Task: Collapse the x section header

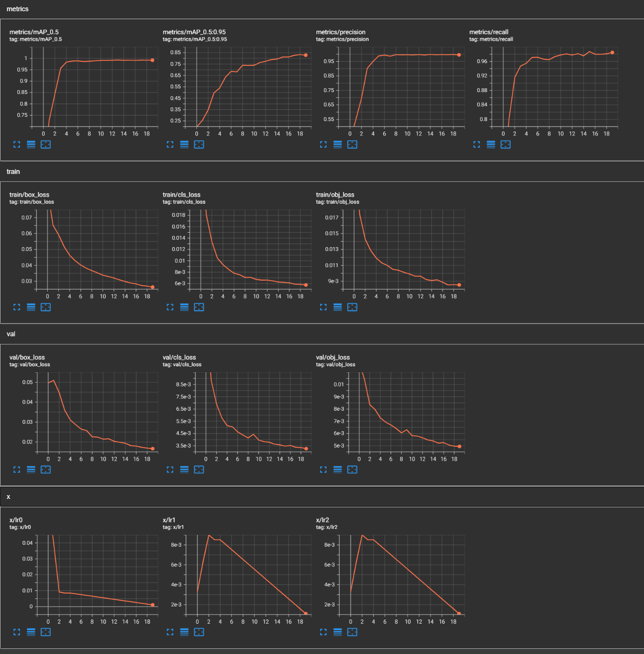Action: click(8, 497)
